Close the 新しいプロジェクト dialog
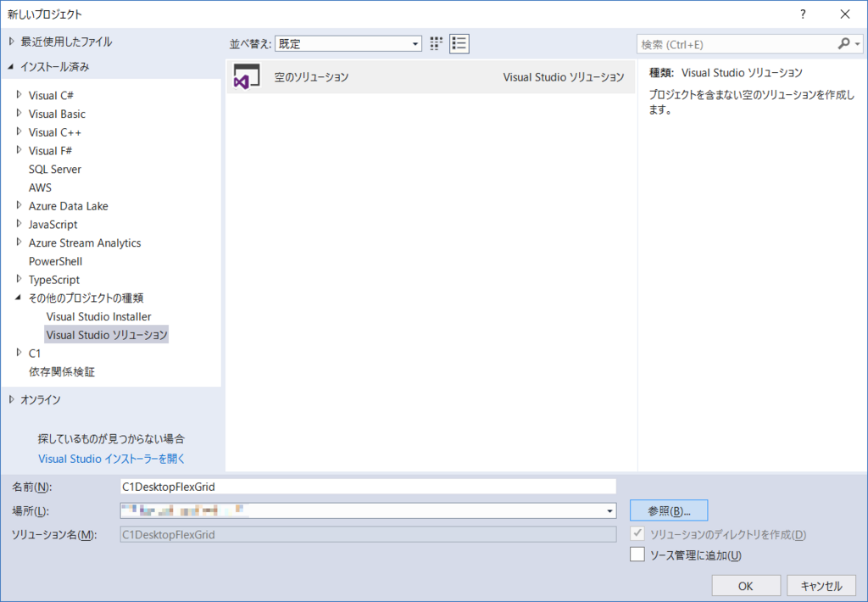This screenshot has height=602, width=868. coord(845,14)
